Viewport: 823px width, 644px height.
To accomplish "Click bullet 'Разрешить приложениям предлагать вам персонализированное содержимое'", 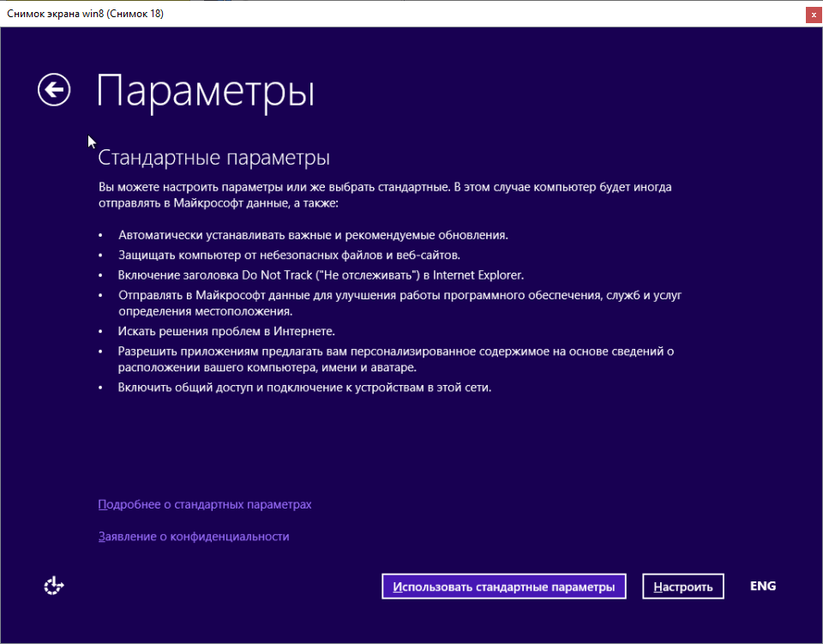I will point(396,359).
